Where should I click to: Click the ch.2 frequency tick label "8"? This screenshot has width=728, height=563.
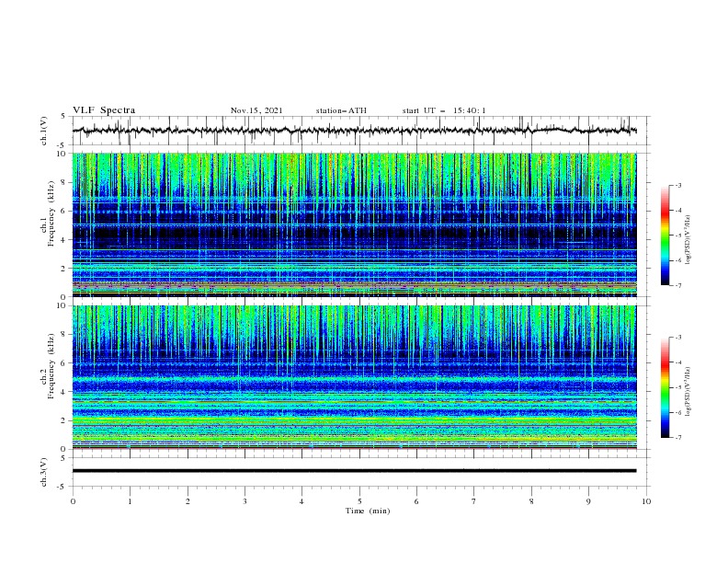[63, 335]
